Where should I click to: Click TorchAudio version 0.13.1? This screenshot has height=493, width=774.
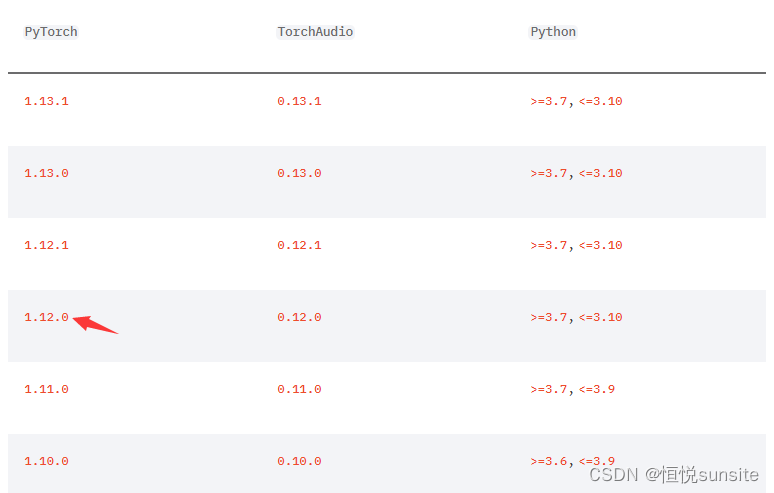tap(299, 101)
